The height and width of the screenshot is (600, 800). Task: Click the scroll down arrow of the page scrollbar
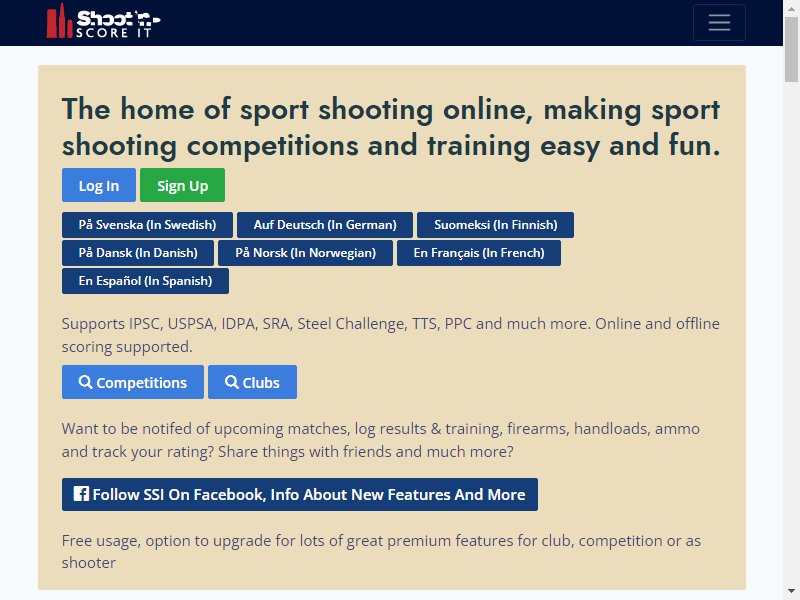click(791, 592)
